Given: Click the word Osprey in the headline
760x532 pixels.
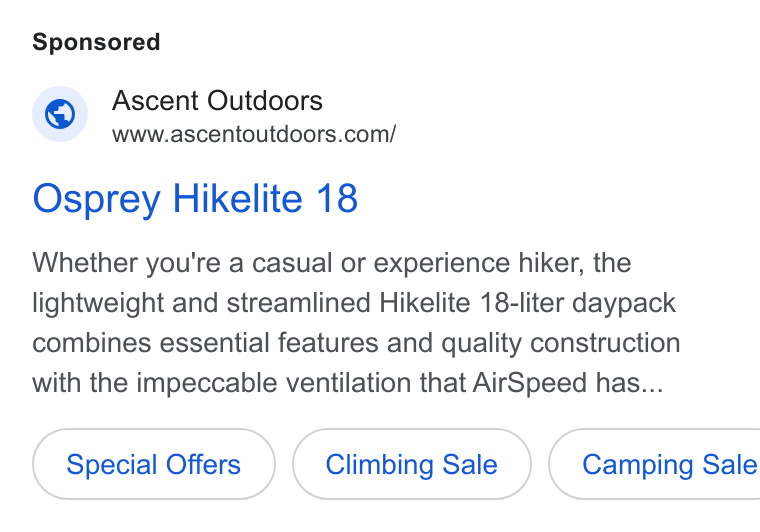Looking at the screenshot, I should (x=96, y=199).
